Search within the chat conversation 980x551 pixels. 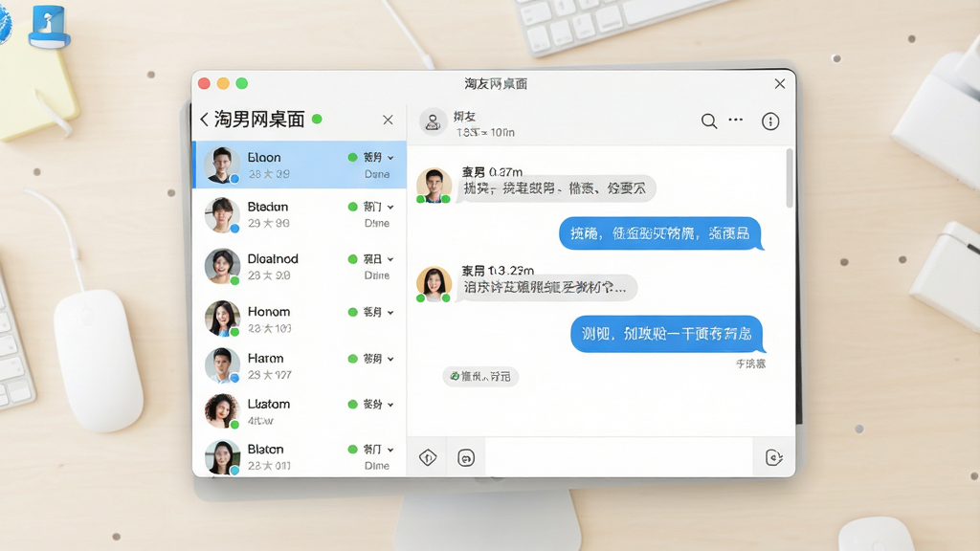coord(709,121)
